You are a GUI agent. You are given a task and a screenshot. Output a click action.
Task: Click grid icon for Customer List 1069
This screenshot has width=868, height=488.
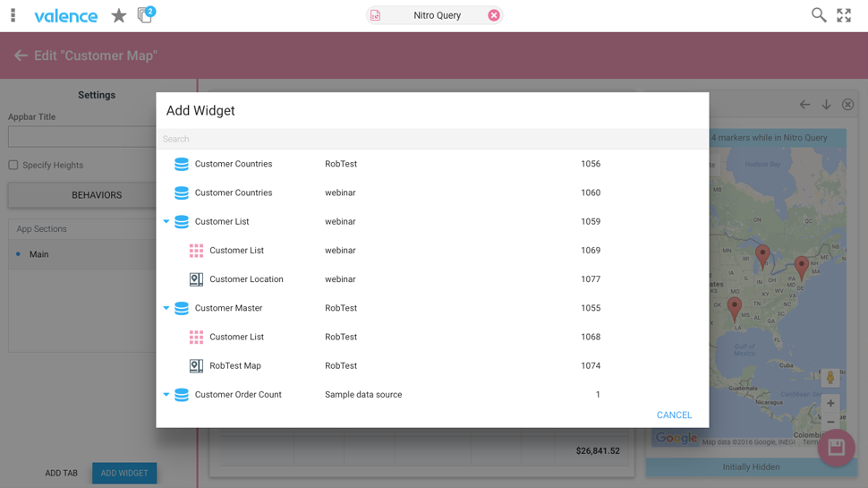tap(197, 251)
